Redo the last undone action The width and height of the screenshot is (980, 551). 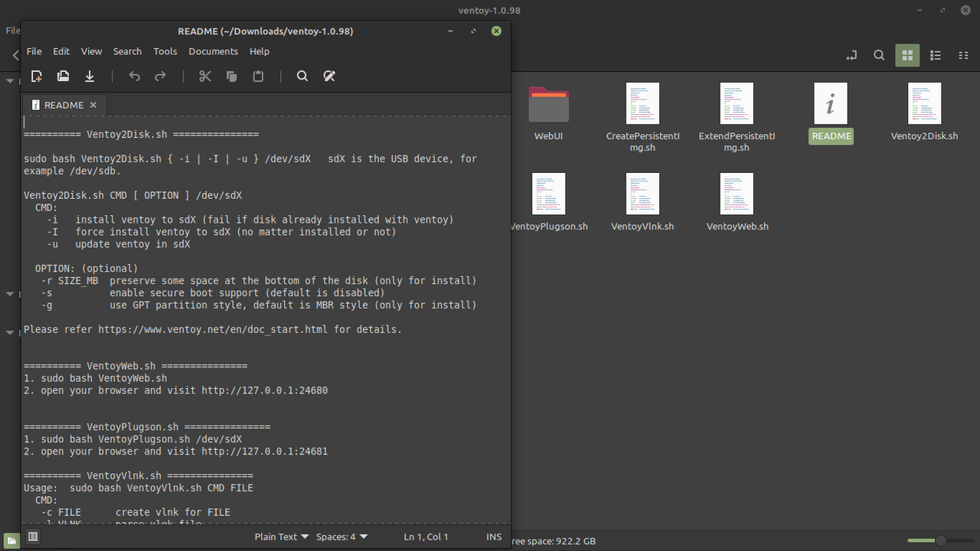point(160,76)
